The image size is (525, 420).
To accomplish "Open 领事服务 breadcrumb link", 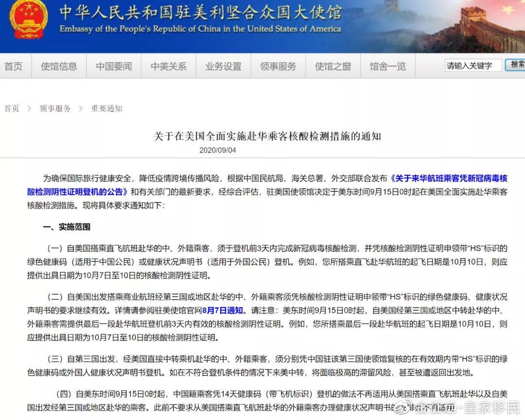I will tap(55, 108).
